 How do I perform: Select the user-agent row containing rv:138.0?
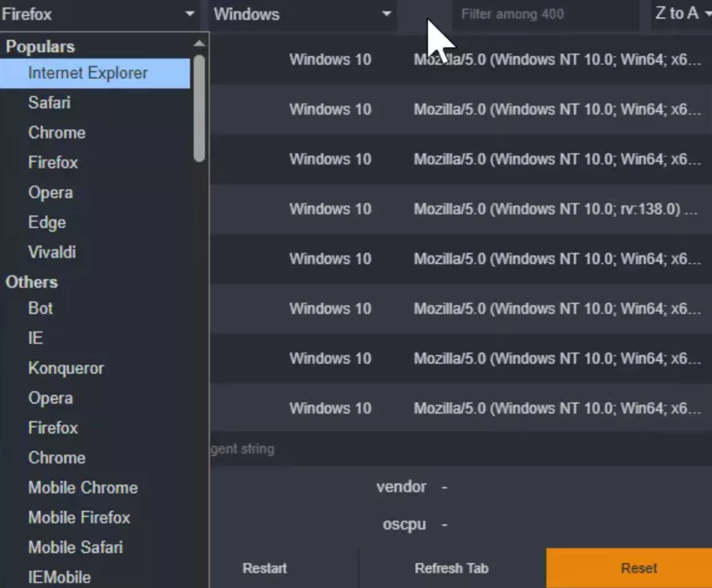[461, 209]
